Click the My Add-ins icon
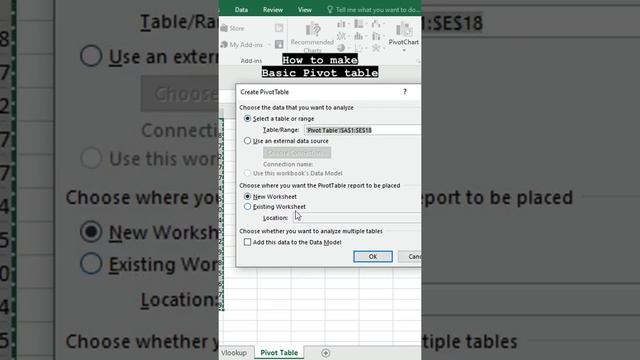Image resolution: width=640 pixels, height=360 pixels. (224, 44)
